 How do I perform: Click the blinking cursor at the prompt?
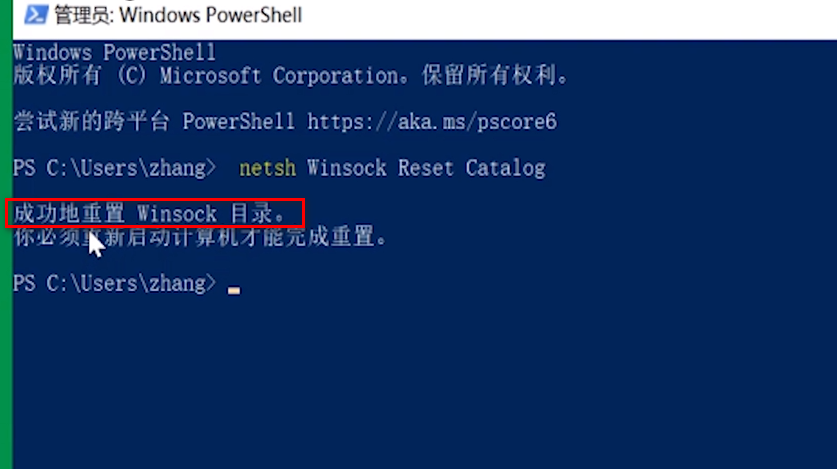click(234, 290)
